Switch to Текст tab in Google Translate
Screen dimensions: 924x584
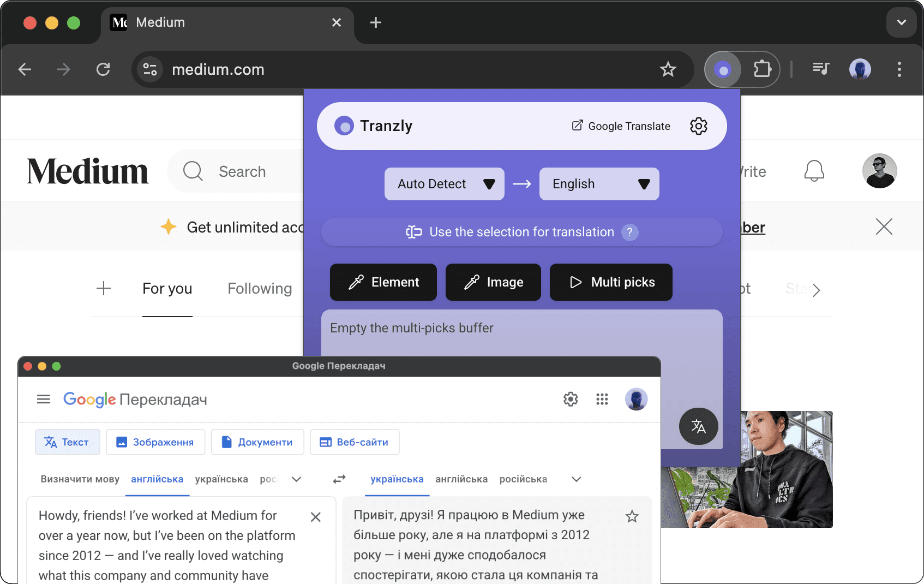point(67,442)
